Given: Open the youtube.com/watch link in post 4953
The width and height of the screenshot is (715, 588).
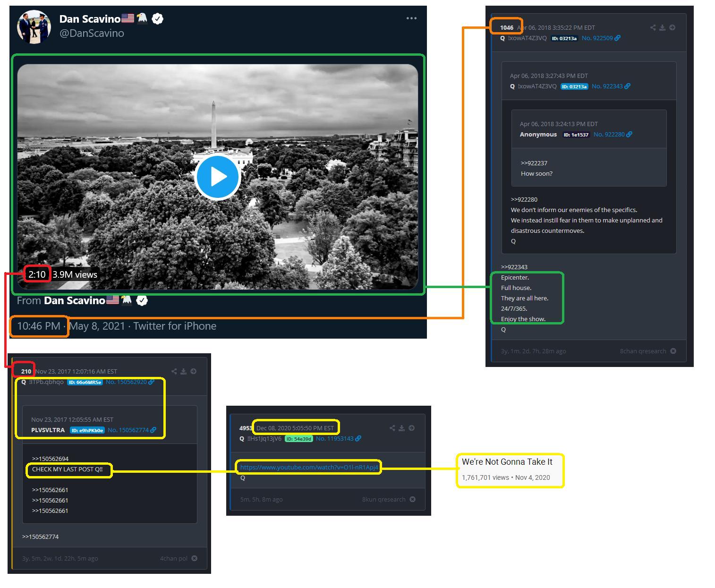Looking at the screenshot, I should 309,467.
